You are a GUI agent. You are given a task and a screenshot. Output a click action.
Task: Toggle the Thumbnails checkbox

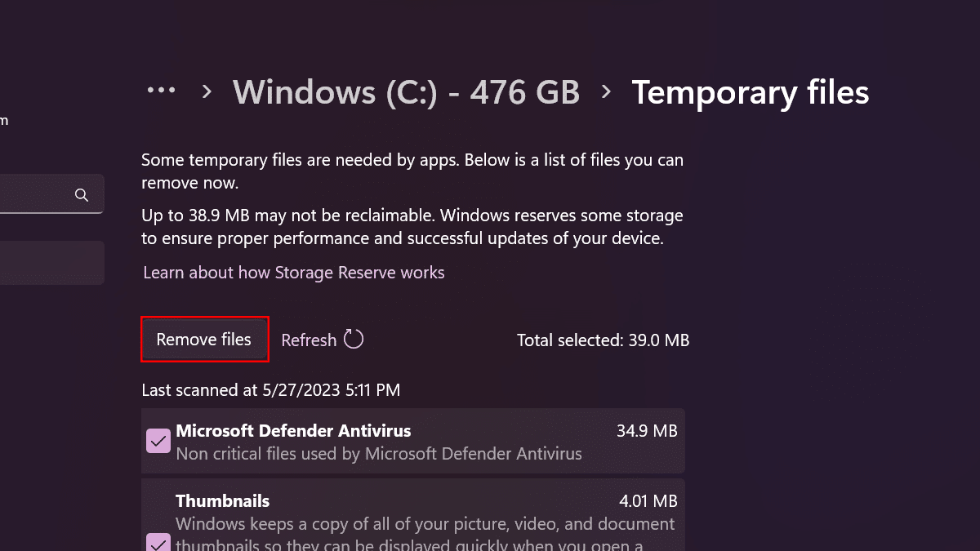[x=158, y=542]
